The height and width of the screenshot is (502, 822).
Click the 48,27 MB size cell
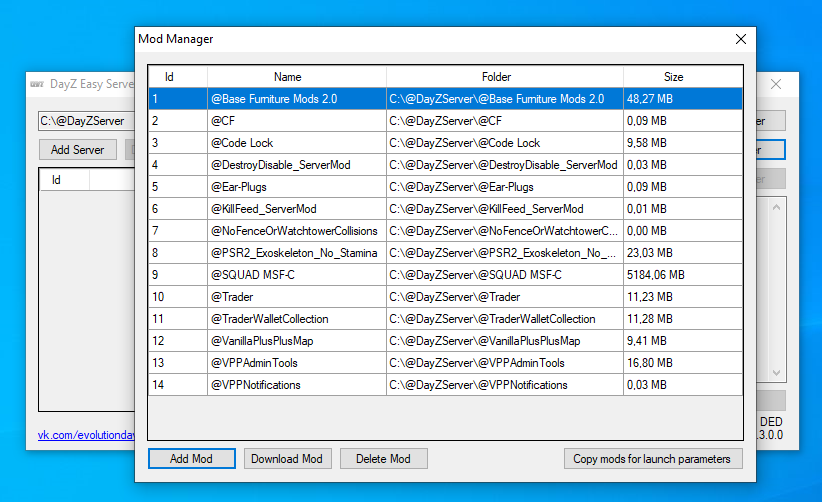(x=683, y=99)
